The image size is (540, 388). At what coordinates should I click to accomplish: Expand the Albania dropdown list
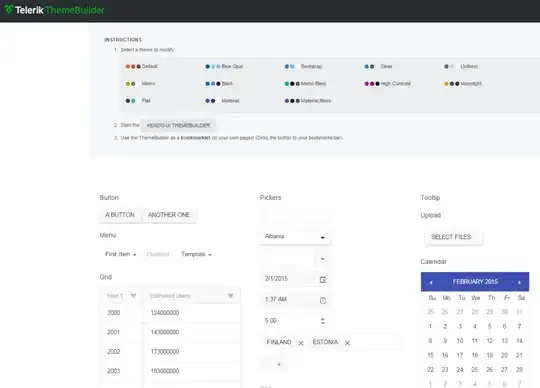pos(323,237)
